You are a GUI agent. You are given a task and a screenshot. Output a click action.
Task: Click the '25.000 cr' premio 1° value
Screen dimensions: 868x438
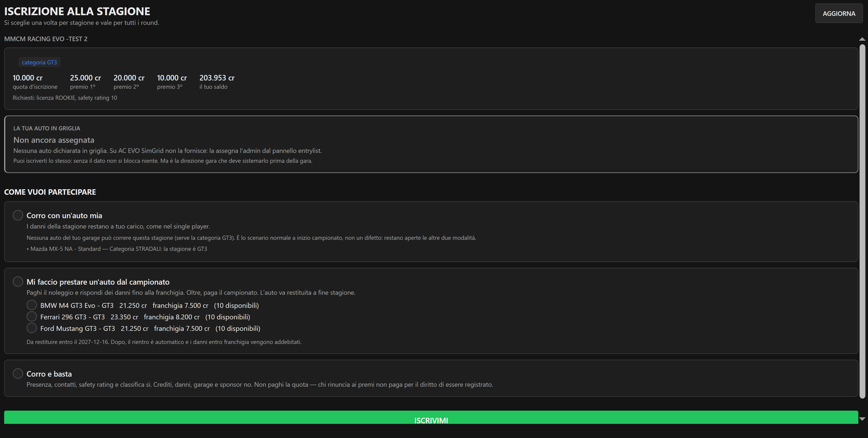[x=86, y=78]
